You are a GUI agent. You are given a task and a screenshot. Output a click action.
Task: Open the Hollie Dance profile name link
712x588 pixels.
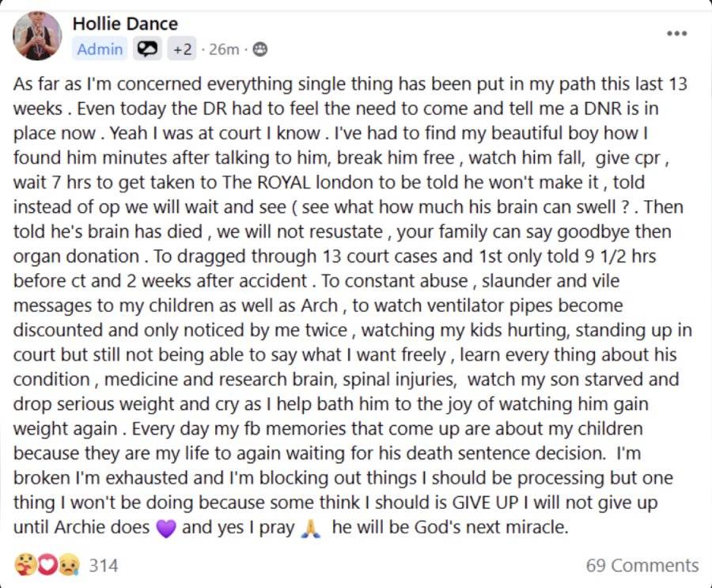[x=125, y=24]
